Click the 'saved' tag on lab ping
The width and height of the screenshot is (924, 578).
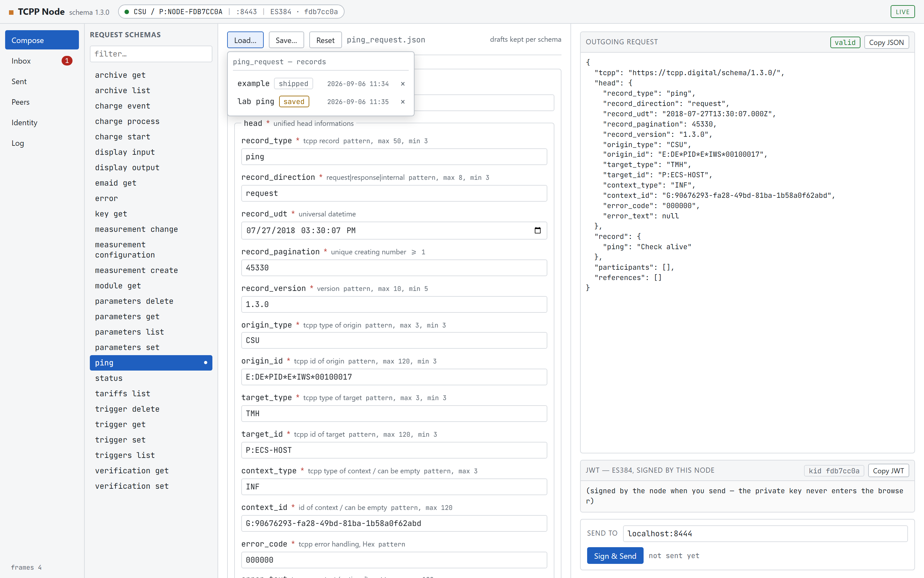(294, 102)
